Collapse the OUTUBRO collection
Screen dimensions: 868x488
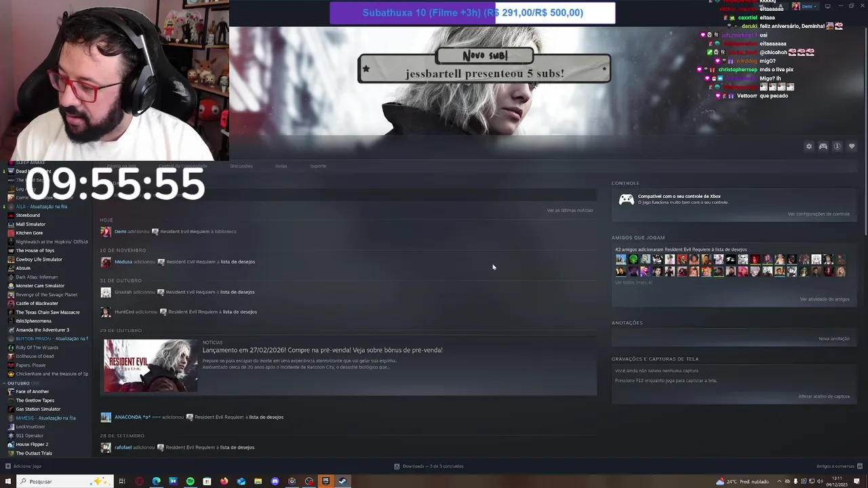[x=4, y=383]
